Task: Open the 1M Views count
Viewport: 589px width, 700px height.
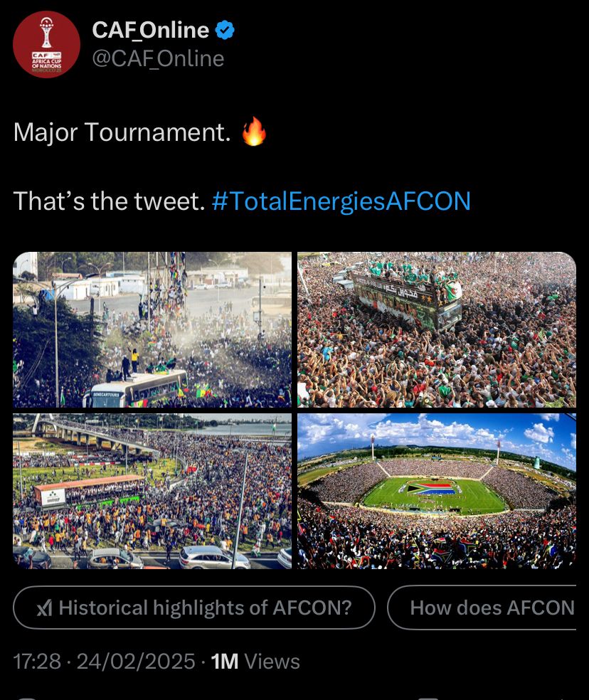Action: (x=255, y=662)
